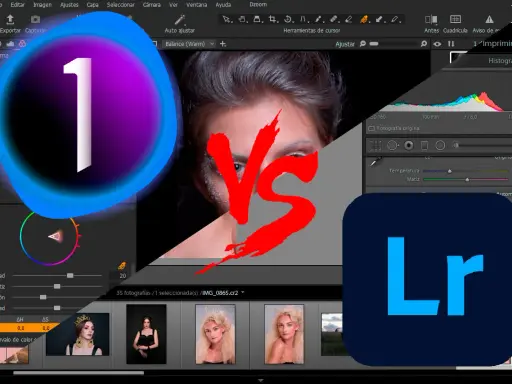This screenshot has width=512, height=384.
Task: Click the exposure warning triangle icon
Action: point(489,19)
